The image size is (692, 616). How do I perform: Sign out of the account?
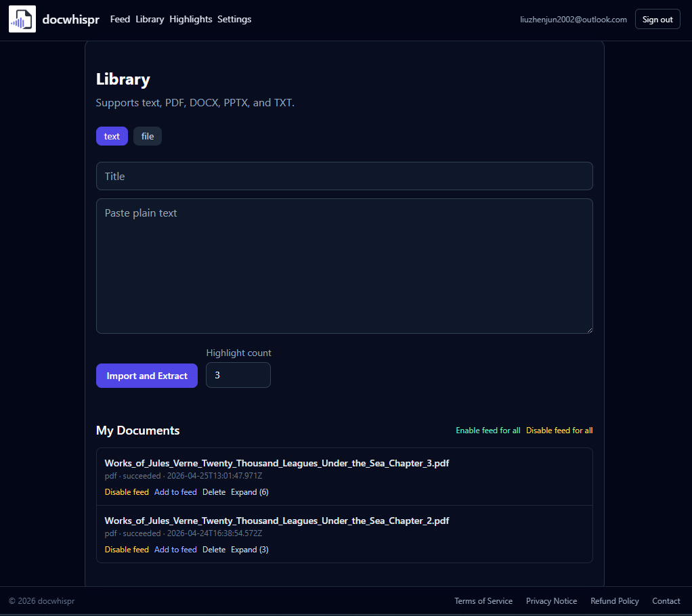pyautogui.click(x=657, y=19)
